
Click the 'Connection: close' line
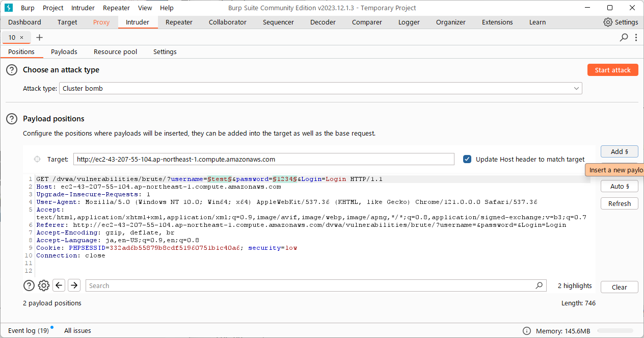(x=71, y=256)
